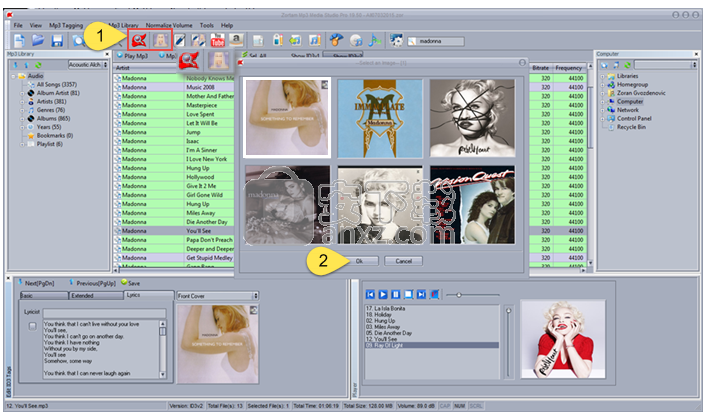Open the Mp3 Tagging menu

click(x=66, y=26)
